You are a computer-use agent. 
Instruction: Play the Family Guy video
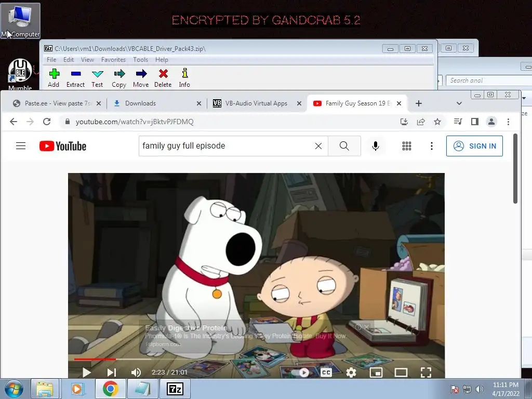pyautogui.click(x=87, y=372)
